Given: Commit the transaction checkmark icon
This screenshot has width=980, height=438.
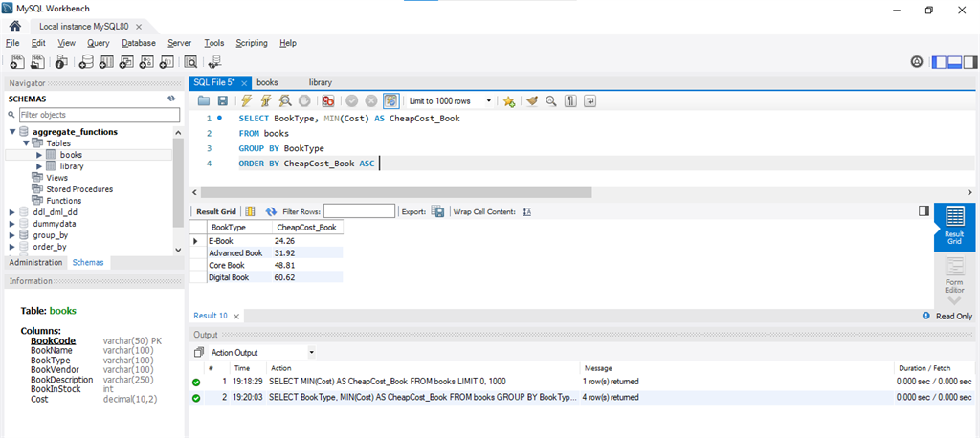Looking at the screenshot, I should pos(352,100).
